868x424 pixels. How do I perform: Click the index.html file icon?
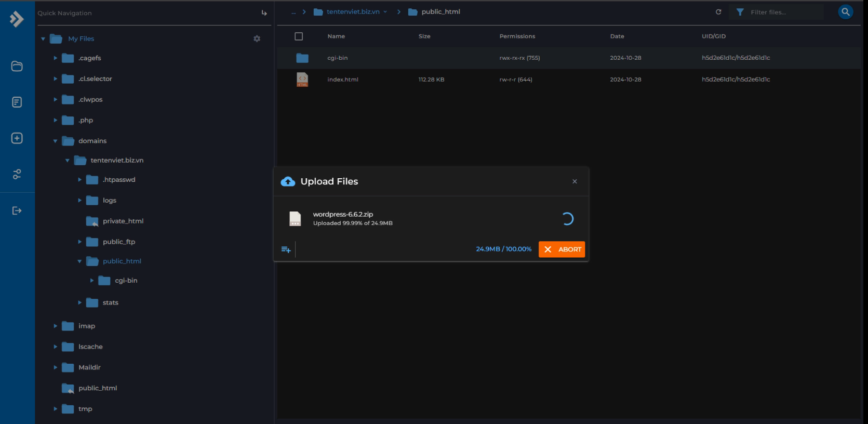(302, 79)
